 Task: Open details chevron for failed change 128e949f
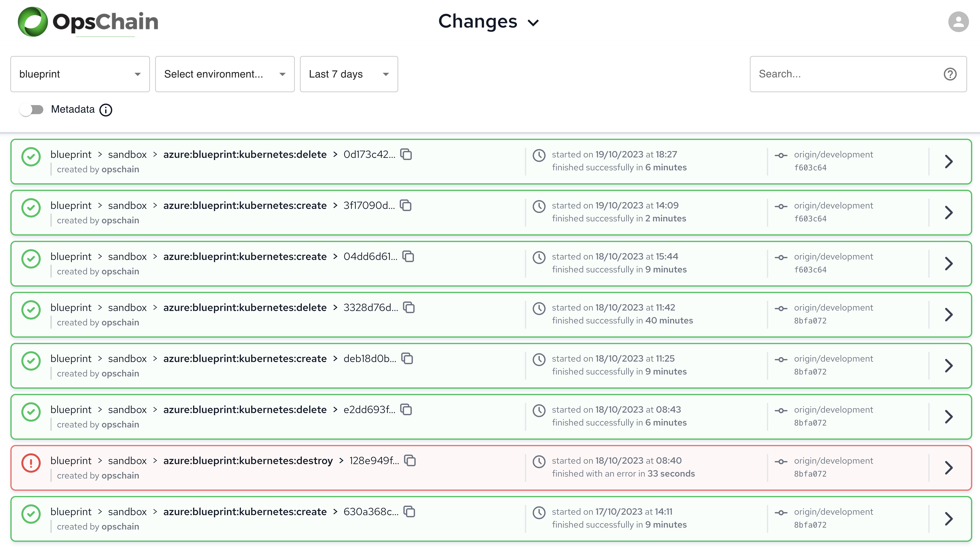(949, 468)
